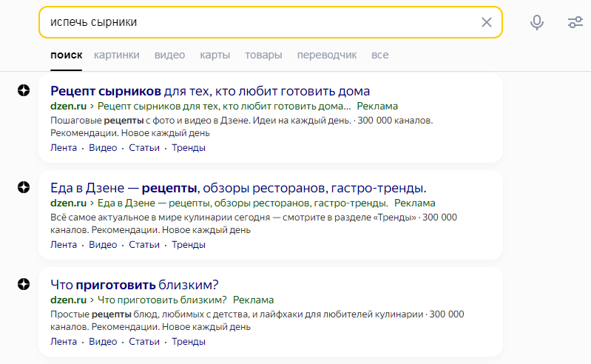Image resolution: width=591 pixels, height=364 pixels.
Task: Switch to the 'картинки' tab
Action: point(116,55)
